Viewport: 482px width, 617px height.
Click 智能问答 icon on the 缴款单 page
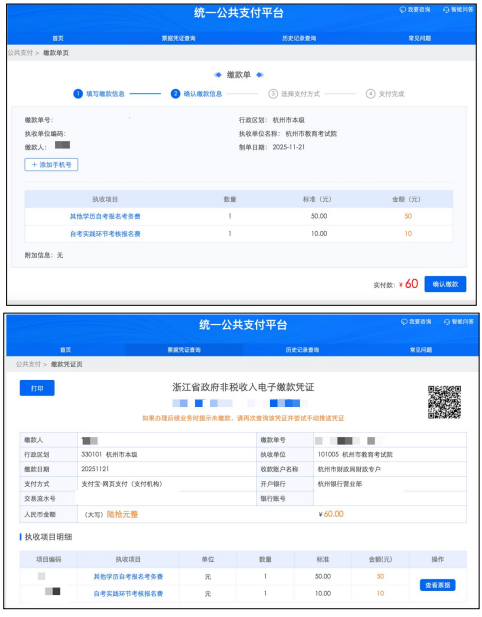click(x=446, y=10)
